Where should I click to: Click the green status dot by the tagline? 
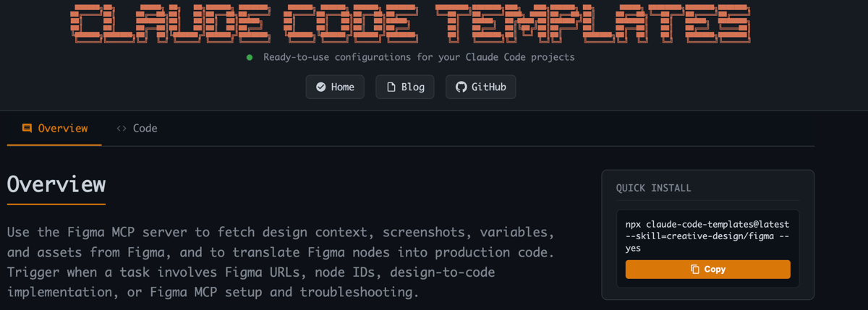(250, 57)
